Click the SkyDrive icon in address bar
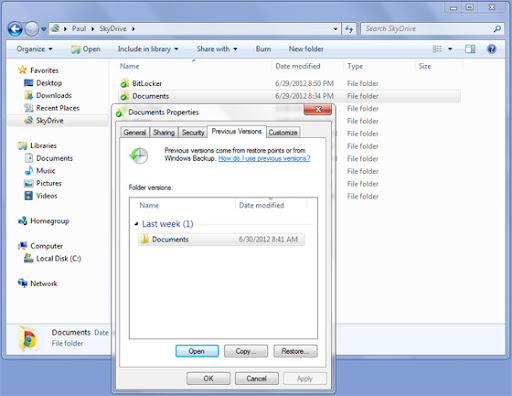The image size is (512, 396). (x=55, y=29)
